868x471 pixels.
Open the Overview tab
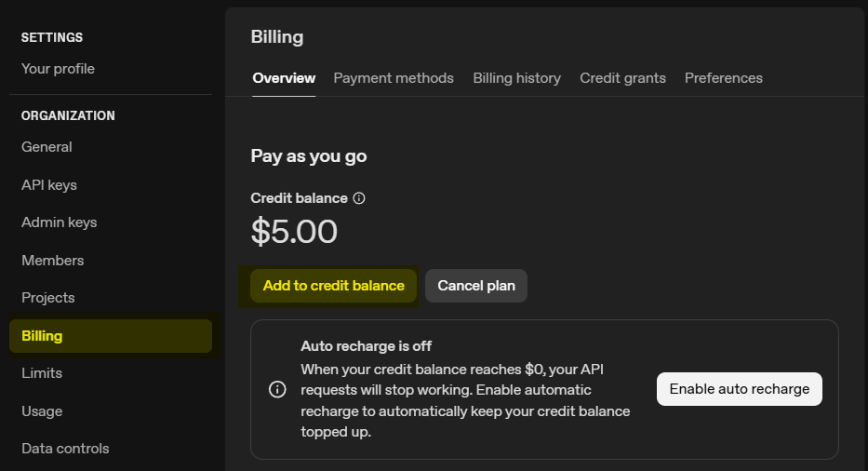click(x=284, y=78)
